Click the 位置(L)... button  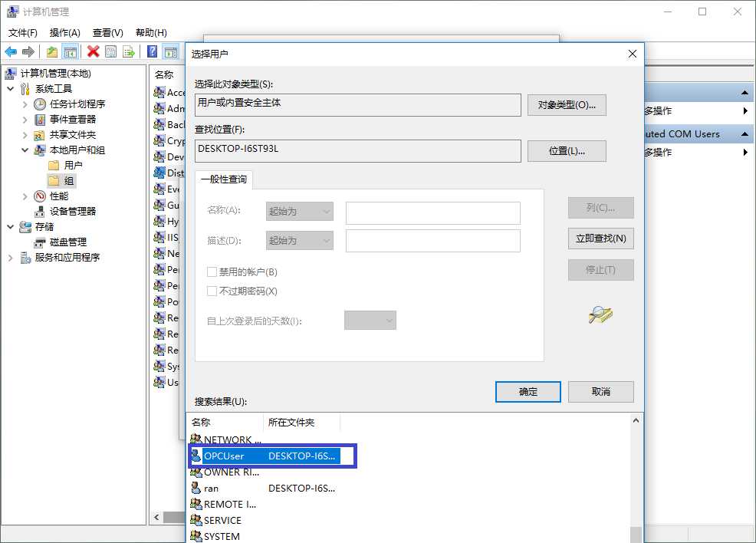tap(567, 151)
